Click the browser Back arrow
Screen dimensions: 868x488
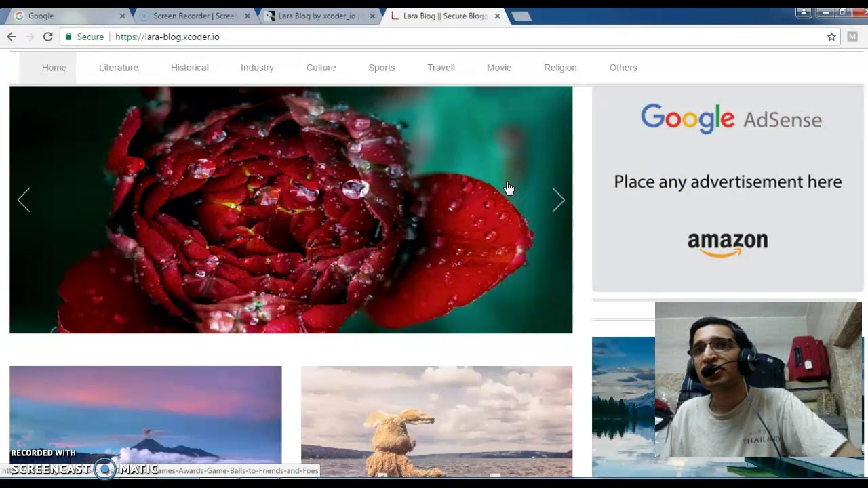[12, 37]
